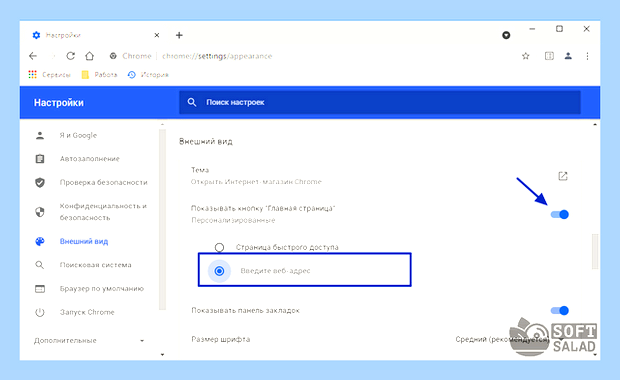Click the Chrome site info icon in address bar
The width and height of the screenshot is (620, 380).
pos(113,56)
